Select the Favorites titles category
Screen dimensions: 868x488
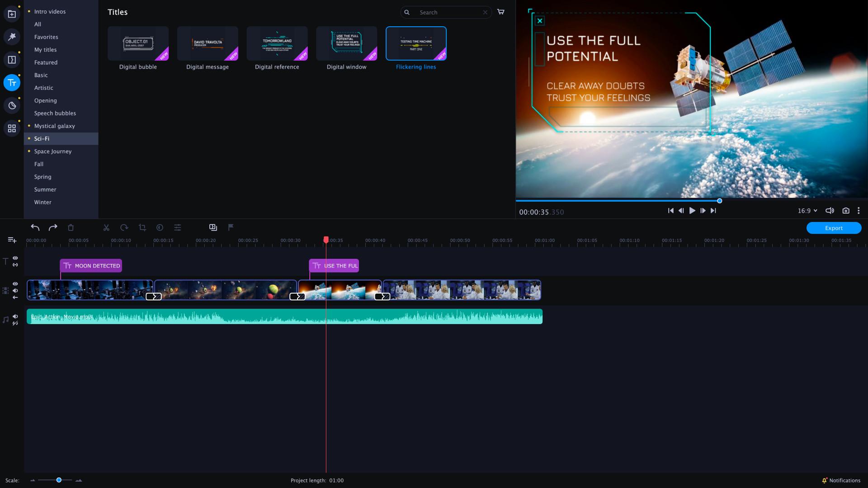pos(46,37)
